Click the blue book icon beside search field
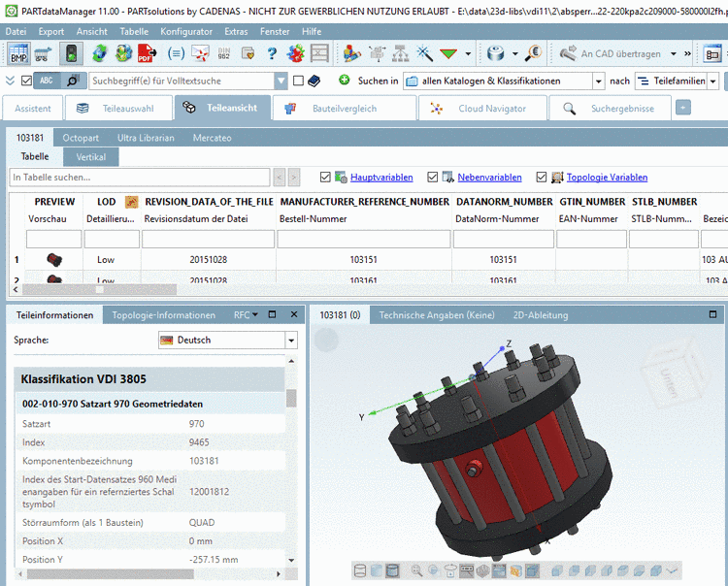 pos(314,81)
